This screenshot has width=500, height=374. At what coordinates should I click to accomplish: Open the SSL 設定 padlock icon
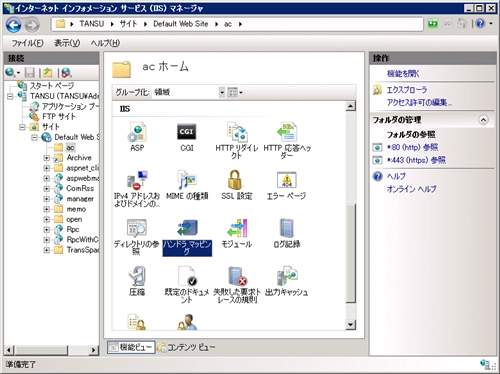coord(237,185)
